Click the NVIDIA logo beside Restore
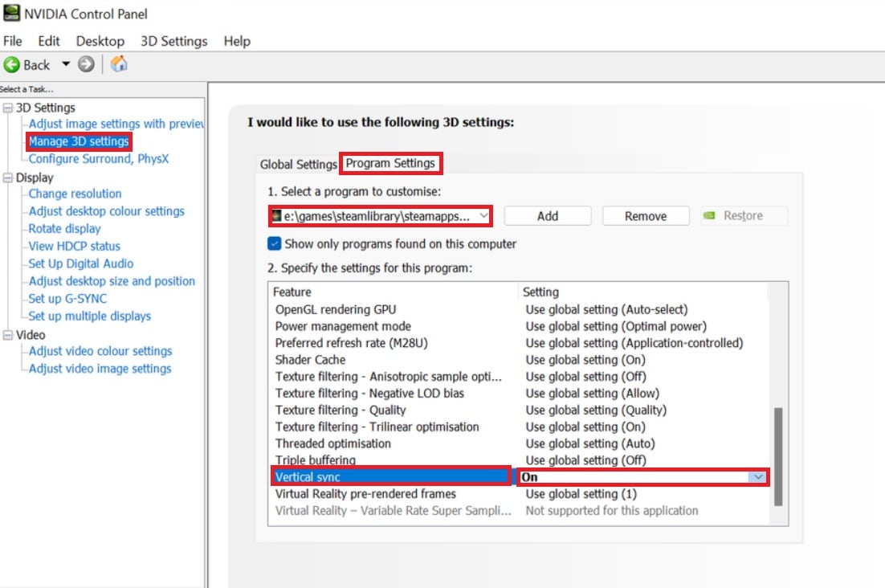885x588 pixels. (709, 215)
